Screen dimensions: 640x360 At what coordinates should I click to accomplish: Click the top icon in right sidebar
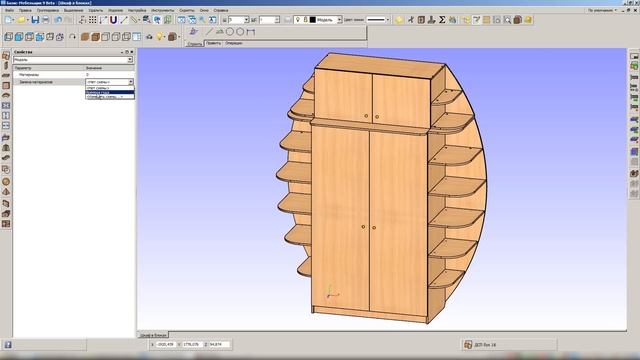coord(634,56)
